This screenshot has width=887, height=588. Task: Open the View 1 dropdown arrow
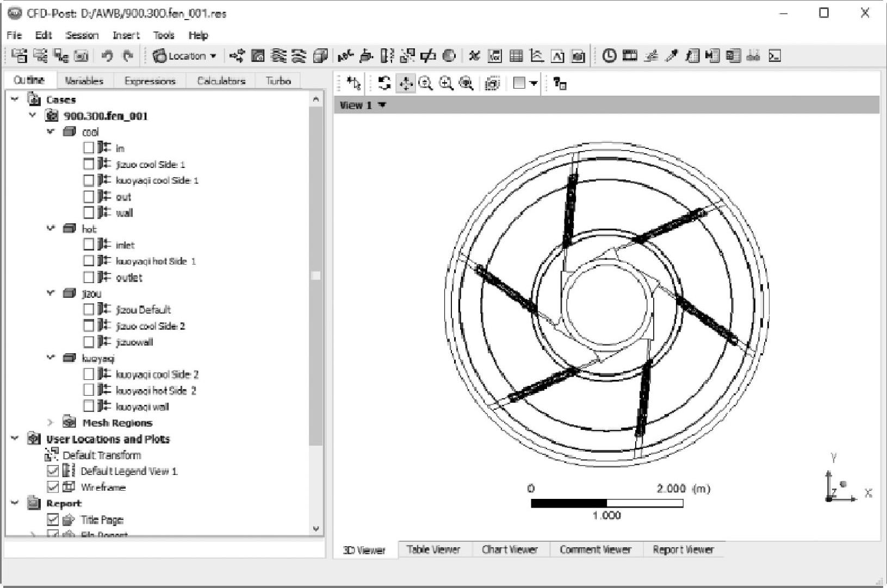pos(382,105)
